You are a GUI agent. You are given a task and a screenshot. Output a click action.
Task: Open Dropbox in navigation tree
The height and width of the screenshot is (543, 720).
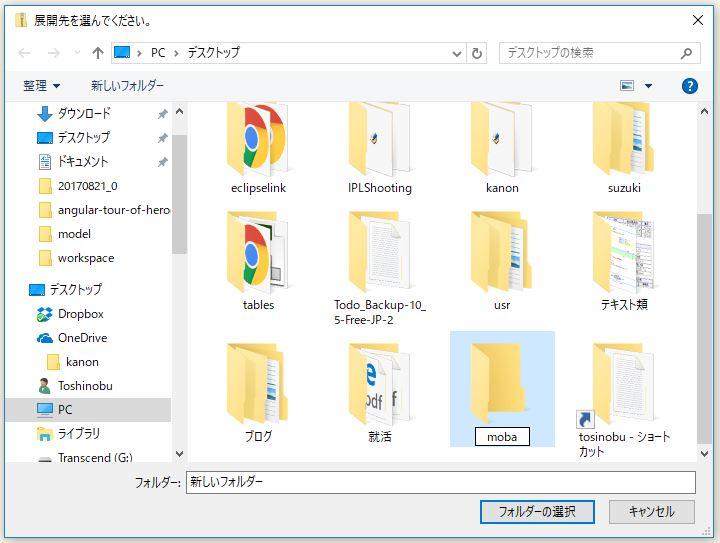[81, 314]
